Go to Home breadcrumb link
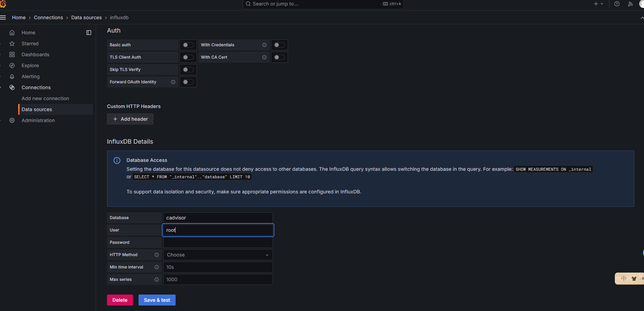The height and width of the screenshot is (311, 644). (19, 17)
